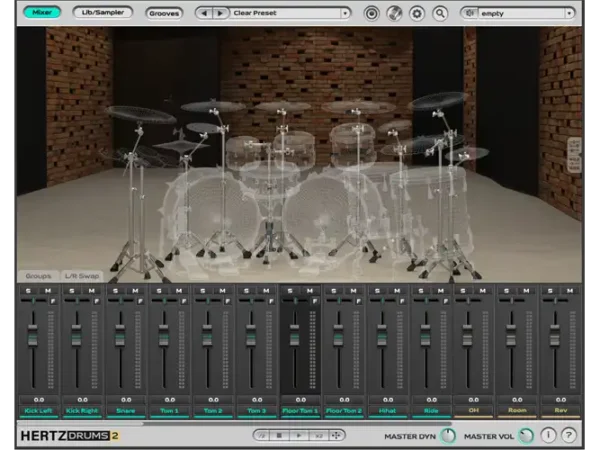
Task: Click the left kick drum in kit
Action: tap(215, 214)
